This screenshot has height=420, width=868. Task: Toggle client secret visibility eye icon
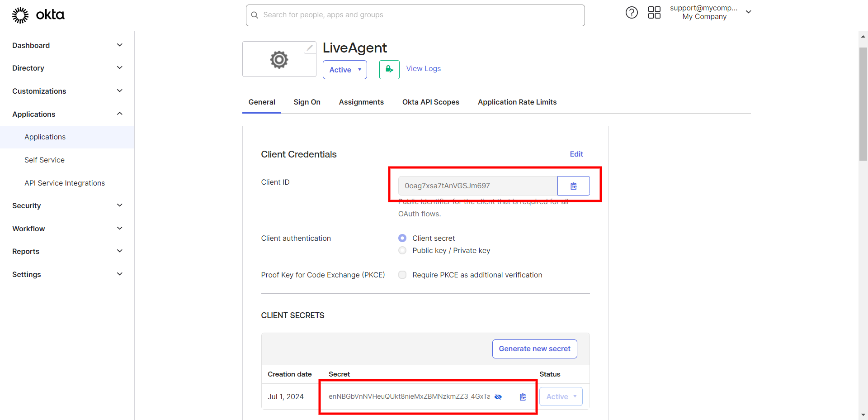[x=498, y=397]
